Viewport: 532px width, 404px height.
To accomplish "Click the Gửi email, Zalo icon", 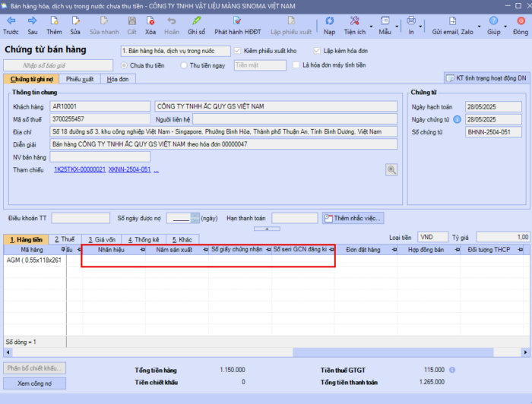I will [x=452, y=21].
